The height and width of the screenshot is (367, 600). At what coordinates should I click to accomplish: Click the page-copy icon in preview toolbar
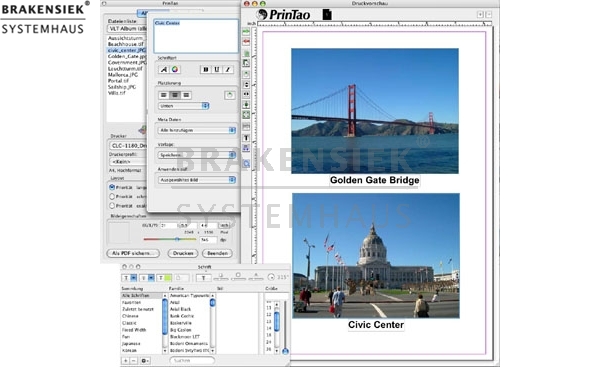[246, 62]
